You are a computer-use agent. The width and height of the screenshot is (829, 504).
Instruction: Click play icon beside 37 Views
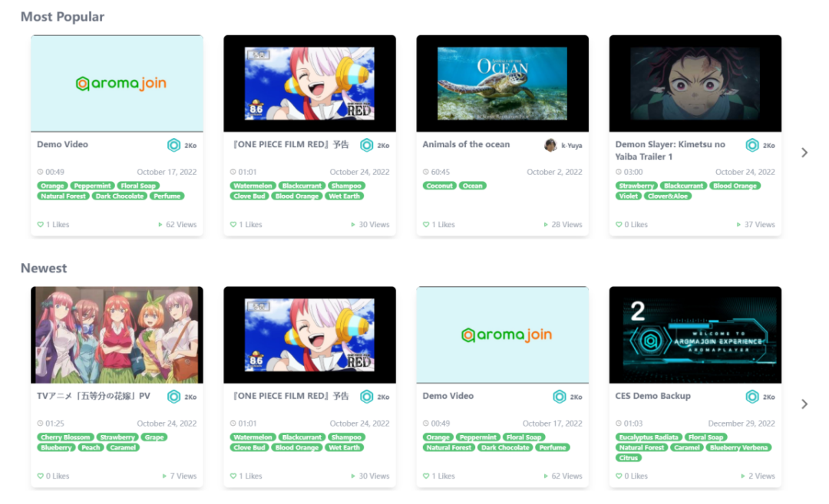pyautogui.click(x=738, y=225)
